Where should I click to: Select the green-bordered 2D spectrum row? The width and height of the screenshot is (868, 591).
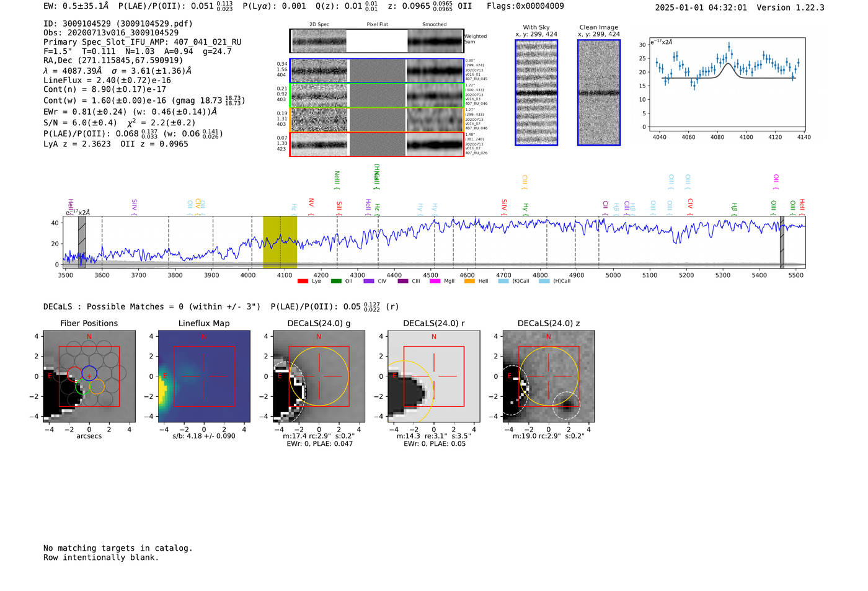point(377,96)
